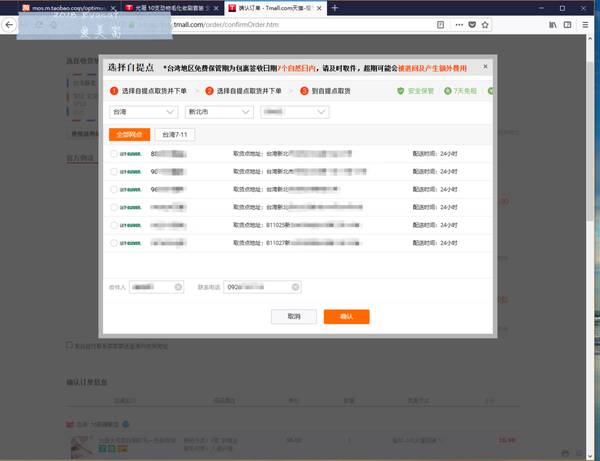This screenshot has height=461, width=600.
Task: Select the 全部网点 filter tab
Action: pos(129,135)
